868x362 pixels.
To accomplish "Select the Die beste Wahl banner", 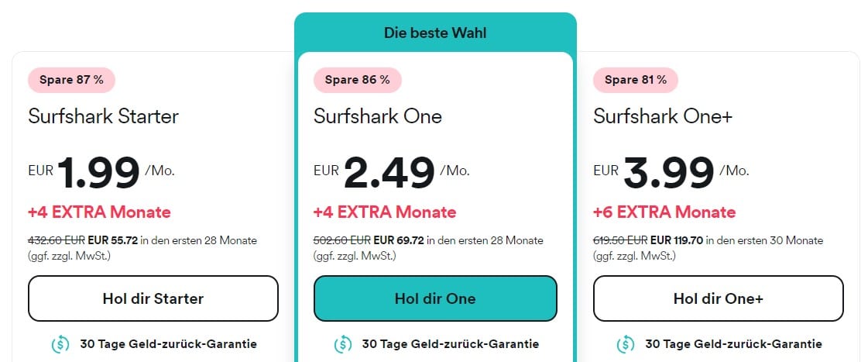I will [x=435, y=33].
